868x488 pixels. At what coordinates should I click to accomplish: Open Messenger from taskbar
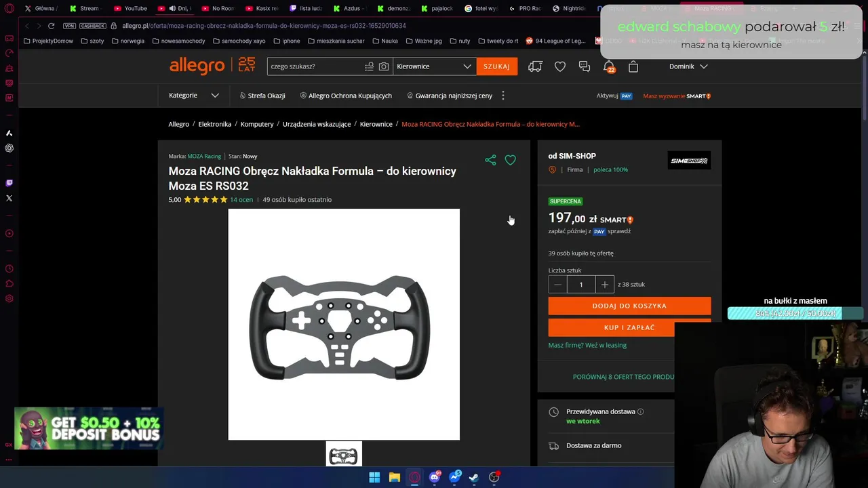(x=454, y=477)
